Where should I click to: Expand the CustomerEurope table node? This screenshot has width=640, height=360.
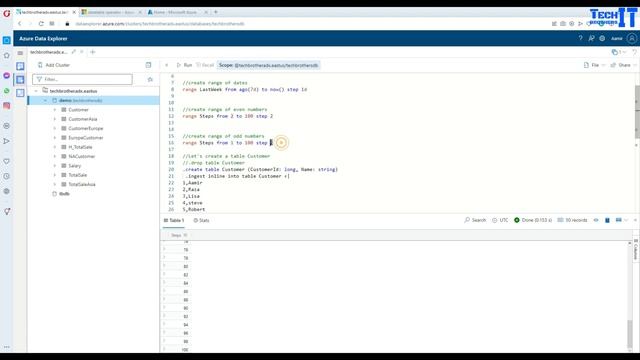click(x=55, y=129)
